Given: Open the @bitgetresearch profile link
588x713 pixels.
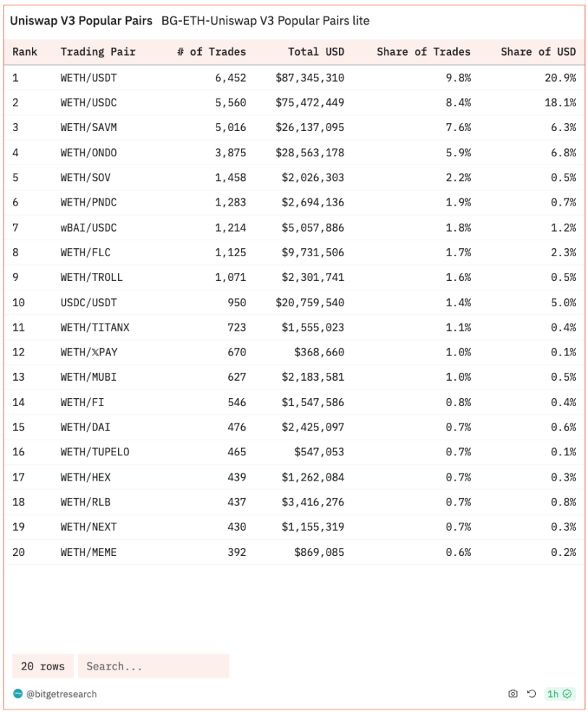Looking at the screenshot, I should 62,693.
